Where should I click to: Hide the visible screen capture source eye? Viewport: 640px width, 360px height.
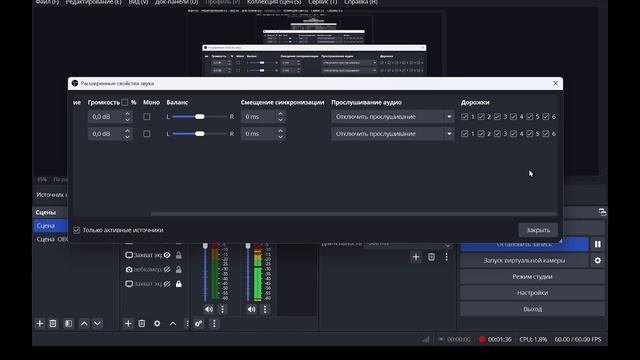tap(167, 255)
